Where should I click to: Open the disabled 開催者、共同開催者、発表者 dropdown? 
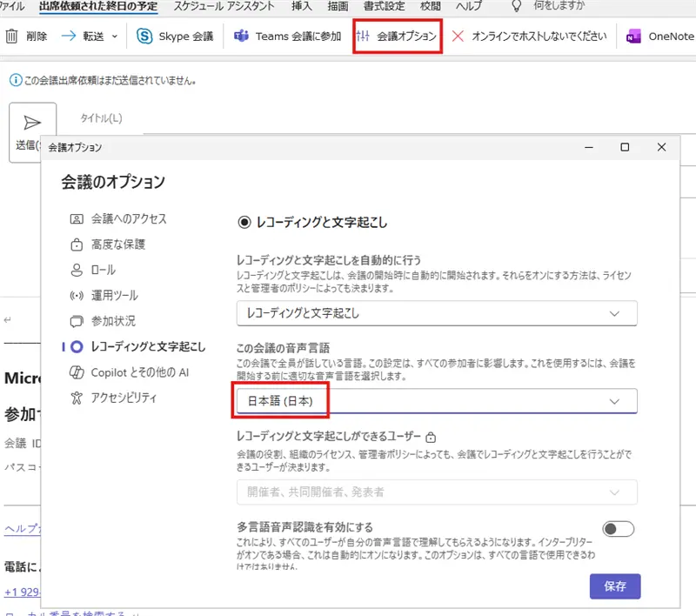pyautogui.click(x=437, y=492)
